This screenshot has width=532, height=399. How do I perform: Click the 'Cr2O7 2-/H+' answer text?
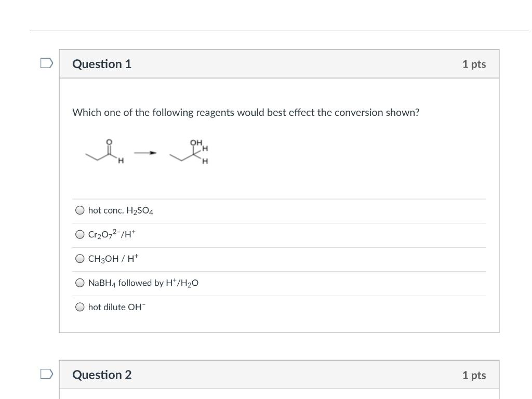tap(112, 234)
